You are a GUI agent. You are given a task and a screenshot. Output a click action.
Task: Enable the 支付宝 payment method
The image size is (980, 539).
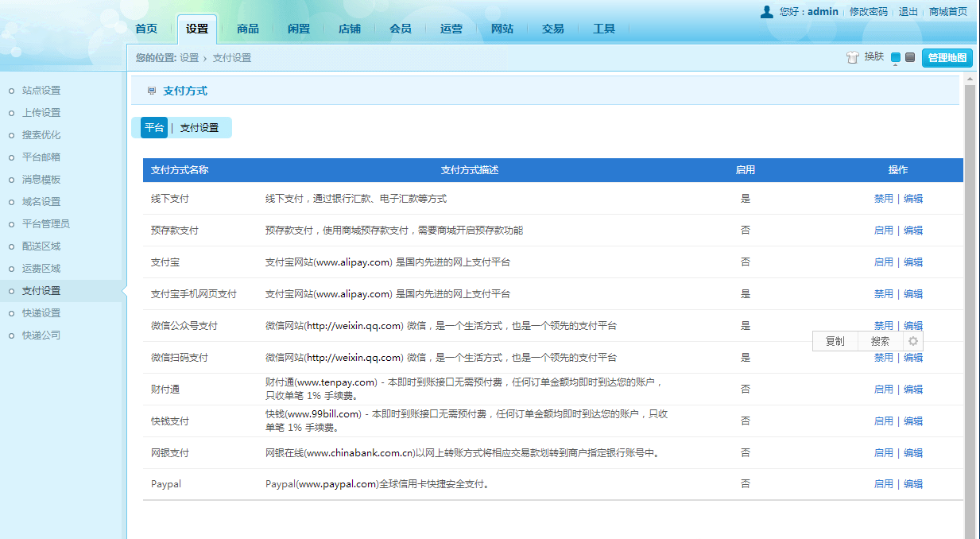[883, 262]
